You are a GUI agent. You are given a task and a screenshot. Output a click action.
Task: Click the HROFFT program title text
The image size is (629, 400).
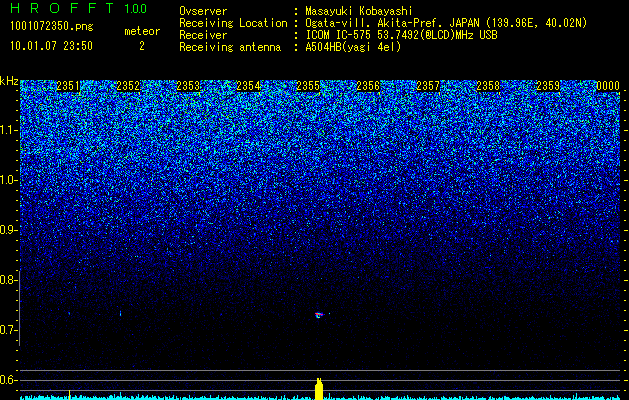(x=62, y=8)
